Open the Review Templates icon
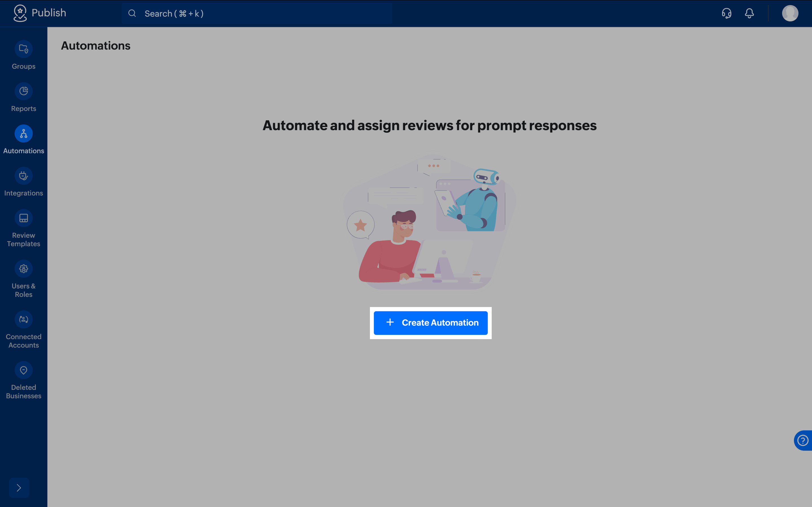Image resolution: width=812 pixels, height=507 pixels. [23, 218]
